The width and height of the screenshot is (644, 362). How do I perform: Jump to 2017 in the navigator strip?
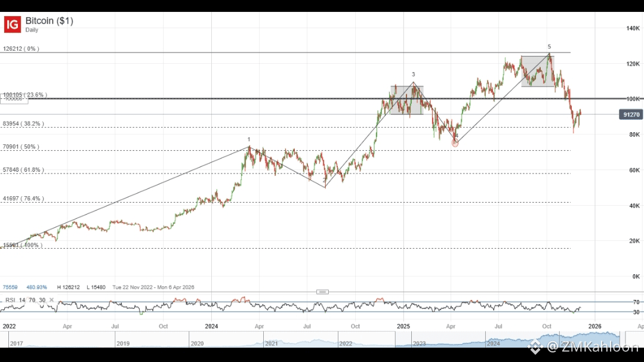[x=17, y=344]
